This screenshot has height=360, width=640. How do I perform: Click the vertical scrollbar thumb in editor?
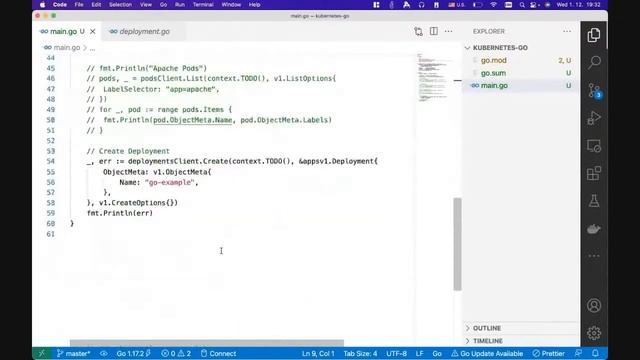(458, 244)
